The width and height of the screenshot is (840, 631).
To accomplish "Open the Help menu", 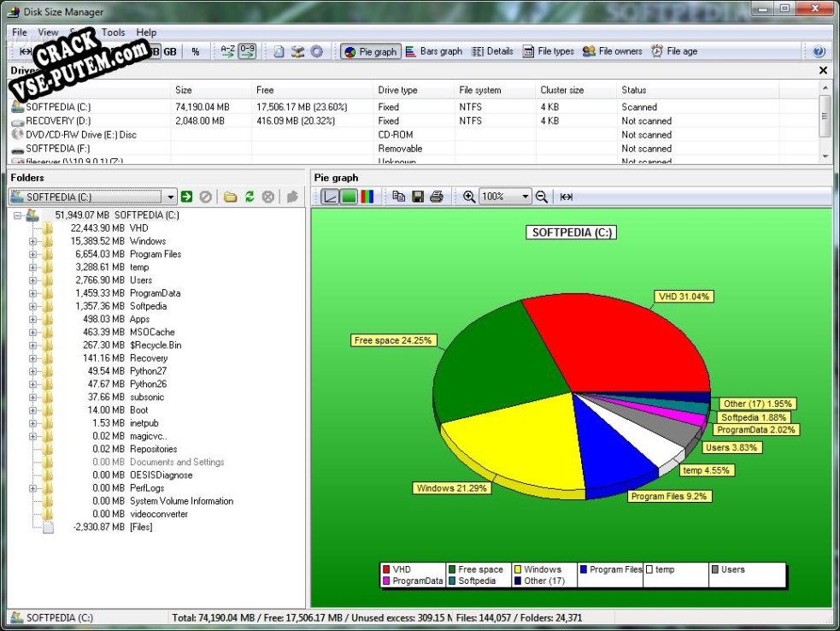I will (146, 32).
